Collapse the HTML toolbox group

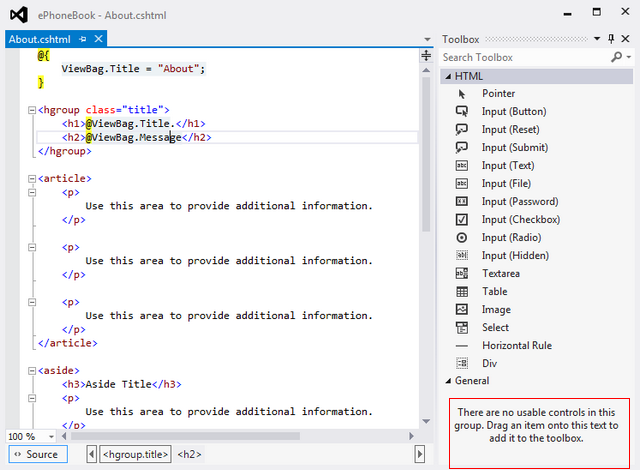tap(448, 77)
